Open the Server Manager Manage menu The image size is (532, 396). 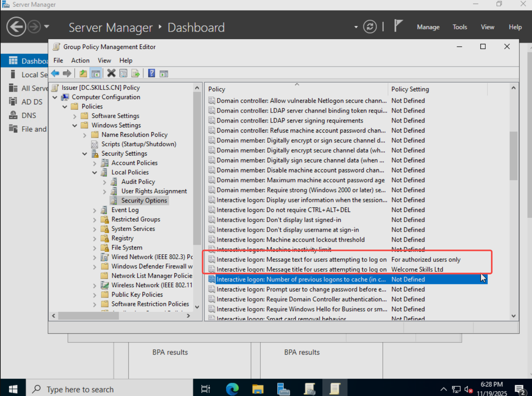[x=428, y=27]
